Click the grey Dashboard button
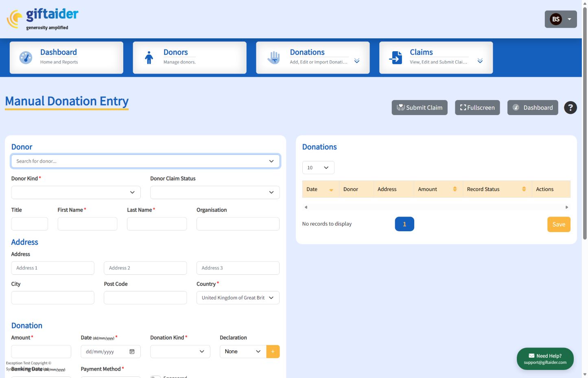The image size is (588, 378). point(533,108)
